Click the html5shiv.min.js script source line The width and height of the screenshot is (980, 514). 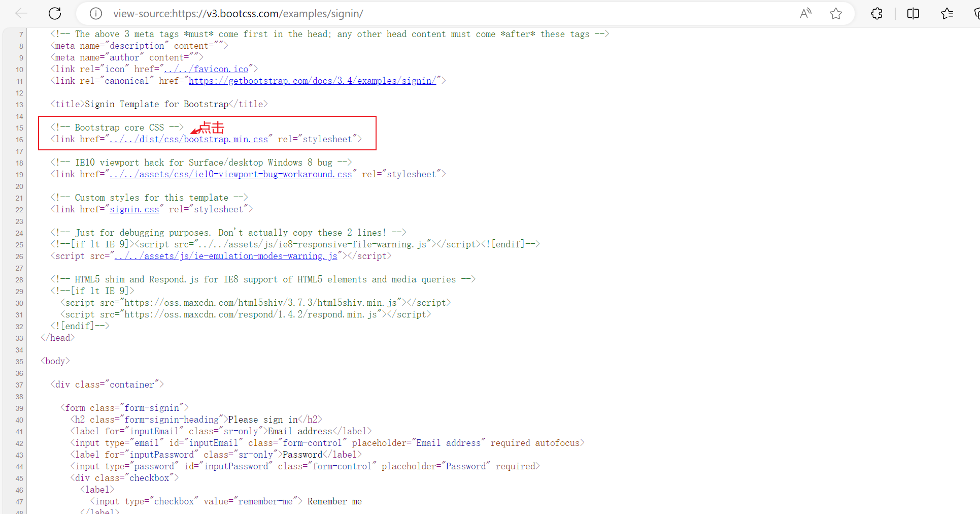[255, 303]
